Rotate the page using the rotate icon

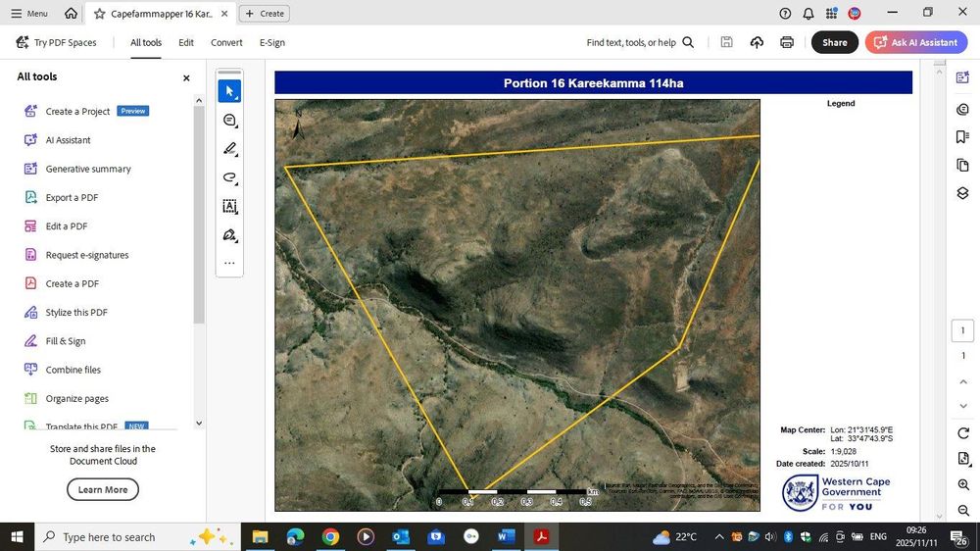coord(962,433)
